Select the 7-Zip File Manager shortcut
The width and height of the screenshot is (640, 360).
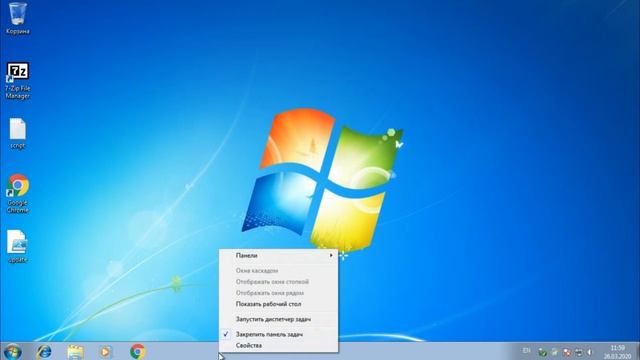point(18,81)
